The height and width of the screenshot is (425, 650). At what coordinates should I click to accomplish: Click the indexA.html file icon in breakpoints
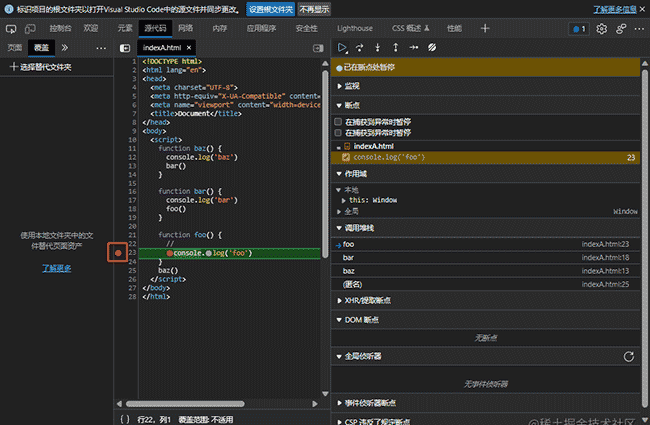[x=347, y=146]
